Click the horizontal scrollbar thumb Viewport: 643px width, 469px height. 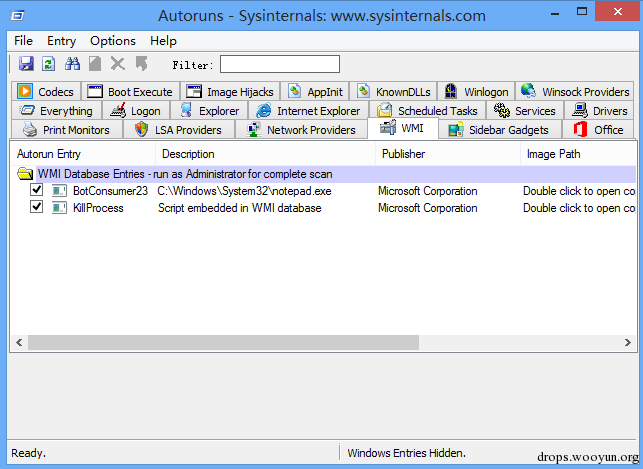point(223,342)
